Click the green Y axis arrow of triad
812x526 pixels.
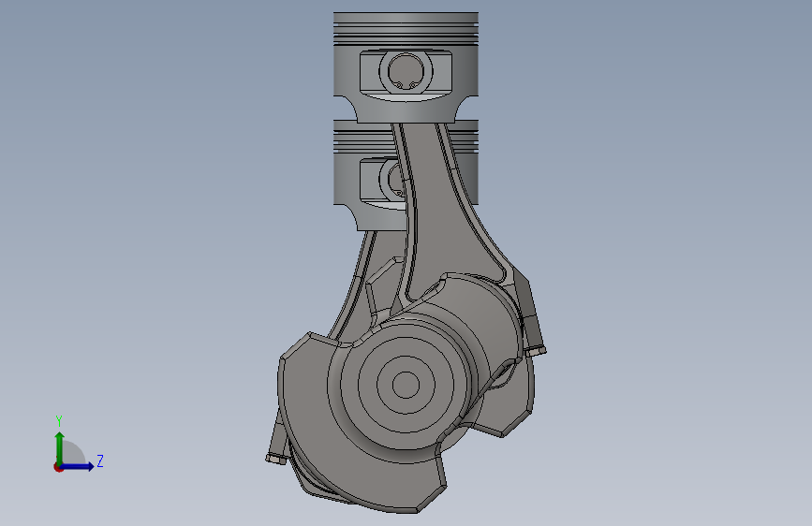click(x=60, y=447)
